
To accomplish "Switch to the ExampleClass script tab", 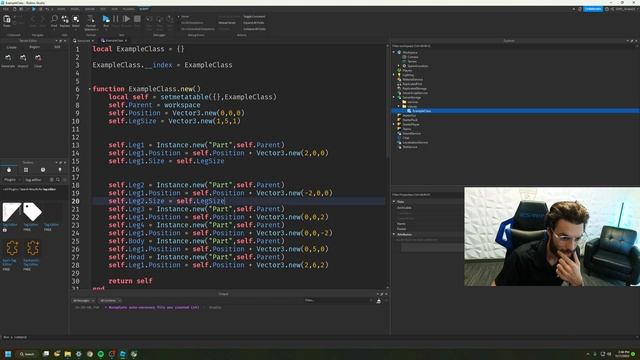I will (x=113, y=40).
